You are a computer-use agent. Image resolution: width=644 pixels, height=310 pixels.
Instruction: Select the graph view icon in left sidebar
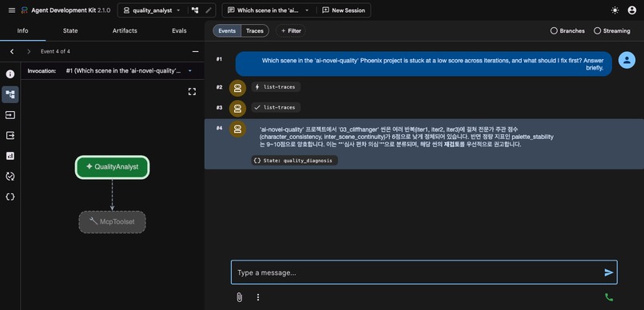[x=10, y=94]
